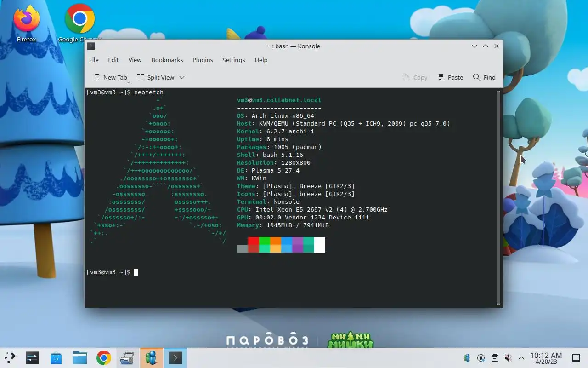The image size is (588, 368).
Task: Switch to the messenger app with orange highlight
Action: point(152,358)
